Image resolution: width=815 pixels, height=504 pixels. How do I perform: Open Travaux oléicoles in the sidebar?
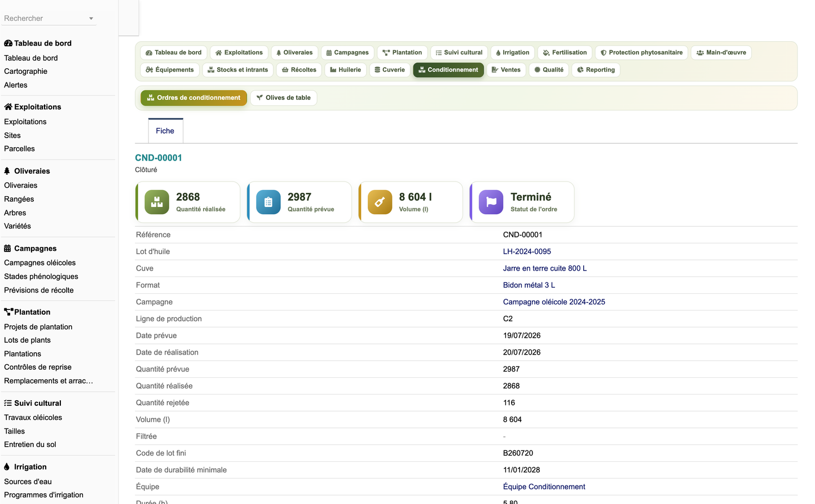click(33, 418)
